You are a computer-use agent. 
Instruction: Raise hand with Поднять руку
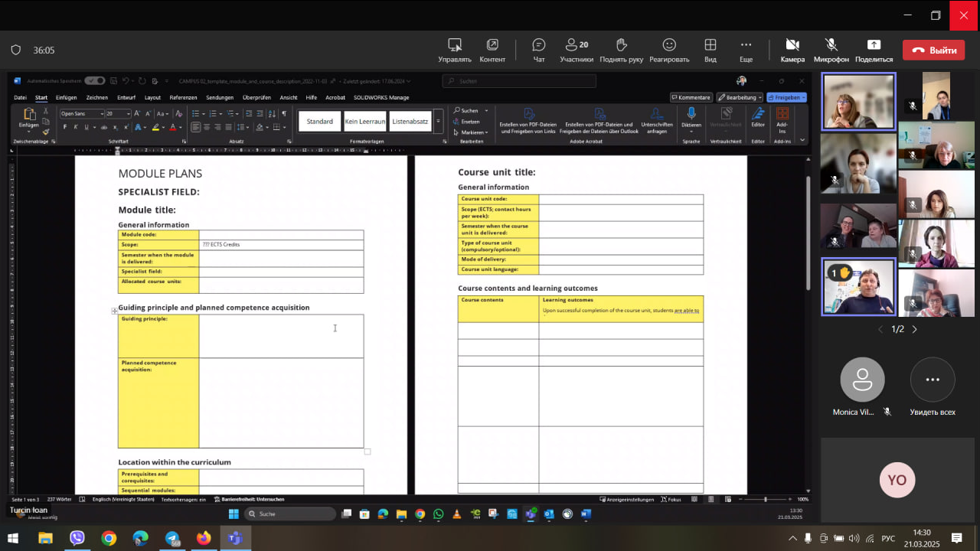coord(621,50)
